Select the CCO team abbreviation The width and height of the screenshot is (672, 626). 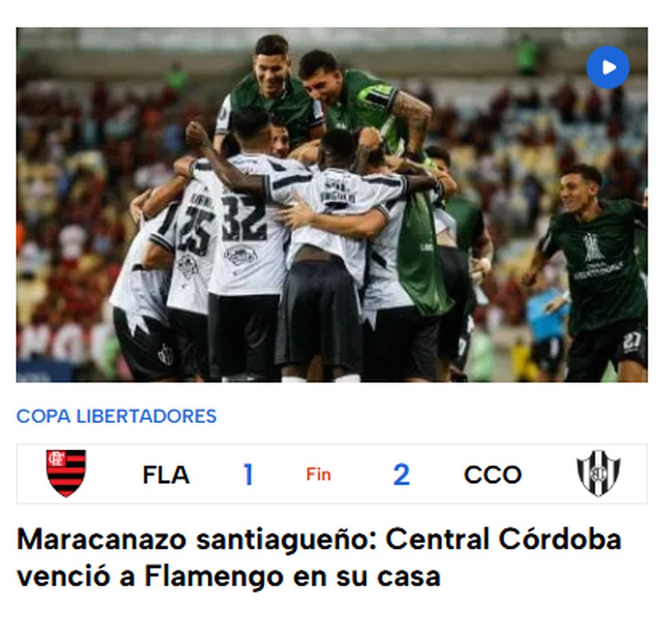coord(492,475)
